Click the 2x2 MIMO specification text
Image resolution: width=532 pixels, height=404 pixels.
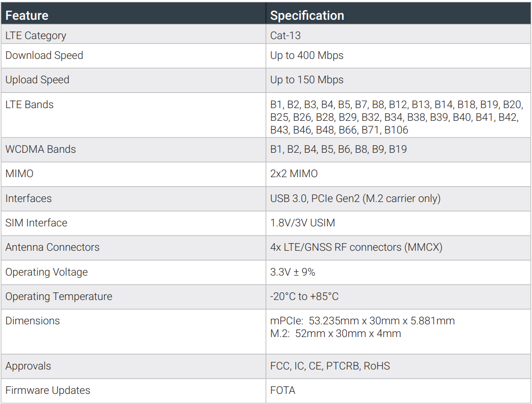(x=294, y=174)
